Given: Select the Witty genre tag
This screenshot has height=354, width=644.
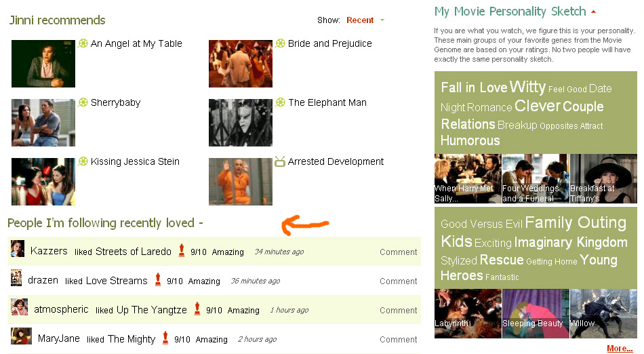Looking at the screenshot, I should pyautogui.click(x=527, y=87).
